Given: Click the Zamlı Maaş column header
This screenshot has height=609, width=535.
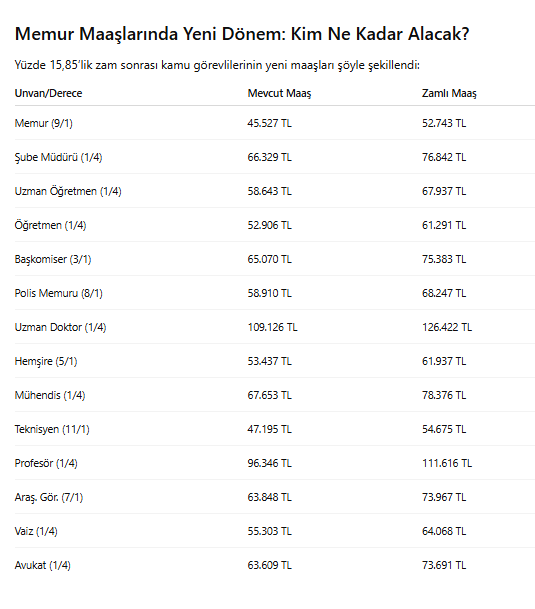Looking at the screenshot, I should 449,94.
